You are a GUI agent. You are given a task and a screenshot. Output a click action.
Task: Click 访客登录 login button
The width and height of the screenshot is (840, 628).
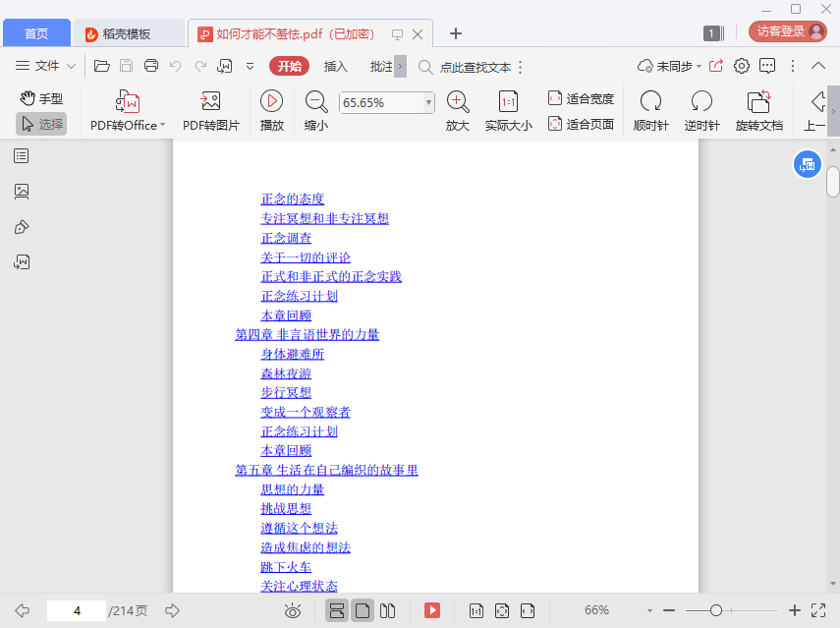(x=788, y=31)
